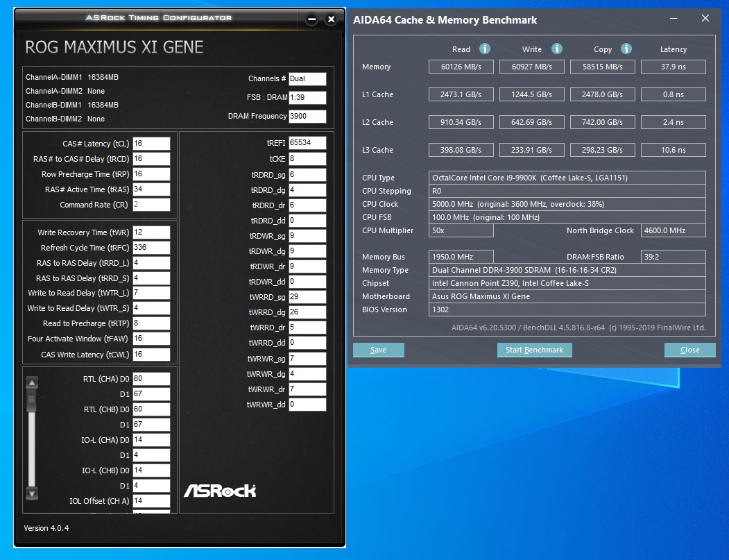Click the tCKE field
This screenshot has width=729, height=560.
[307, 159]
